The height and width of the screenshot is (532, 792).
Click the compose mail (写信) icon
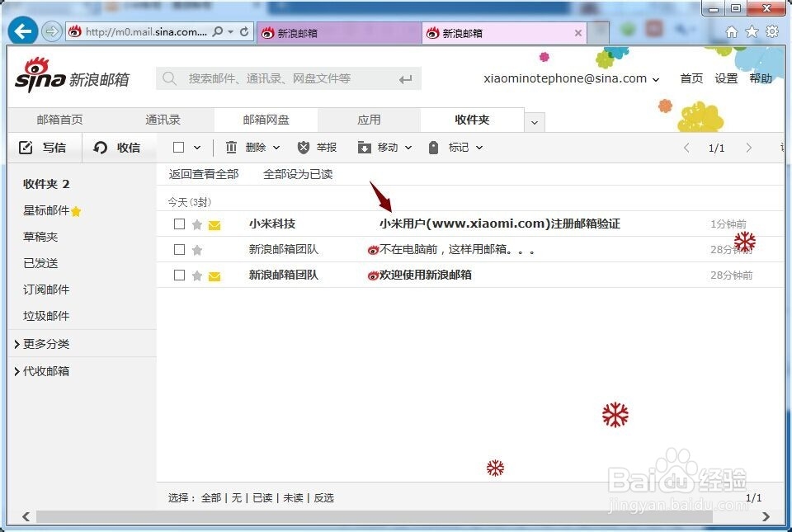(27, 148)
